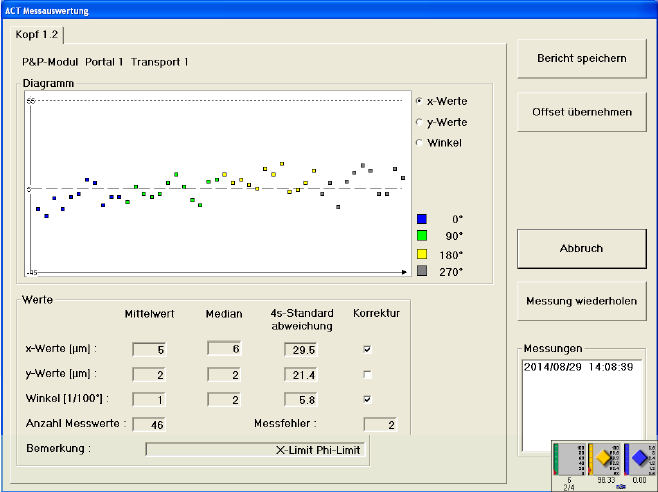658x492 pixels.
Task: Select the 2014/08/29 14:08:39 measurement entry
Action: (579, 367)
